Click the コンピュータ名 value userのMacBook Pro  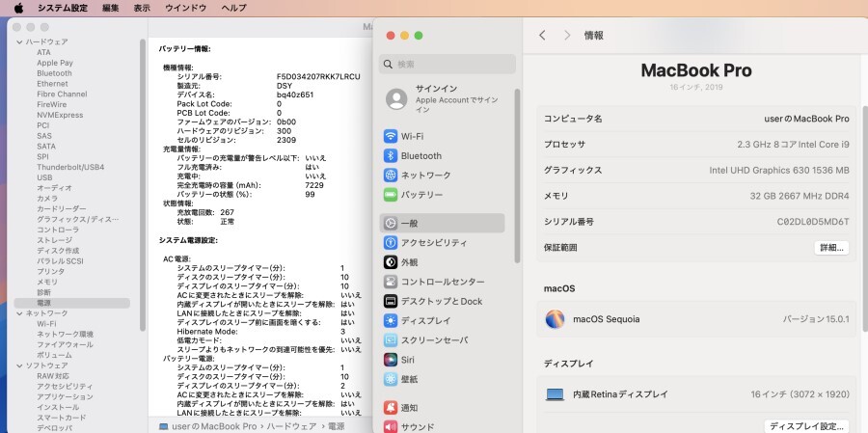(x=806, y=119)
